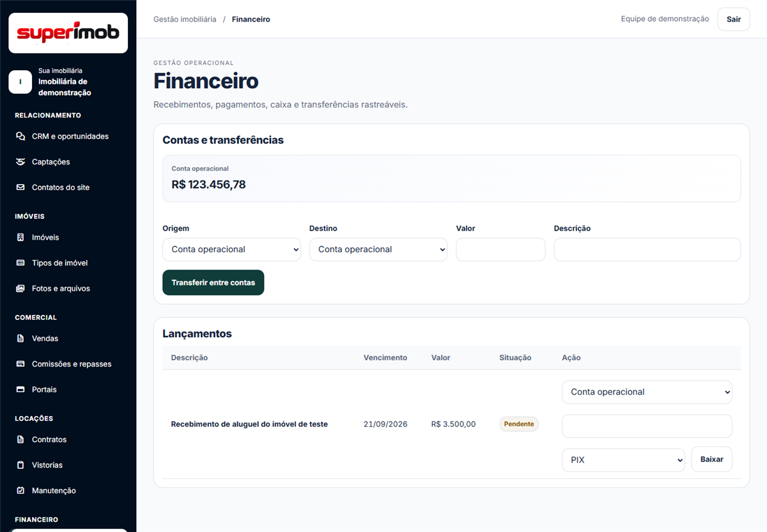Click the R$ 123.456,78 balance

[x=208, y=185]
